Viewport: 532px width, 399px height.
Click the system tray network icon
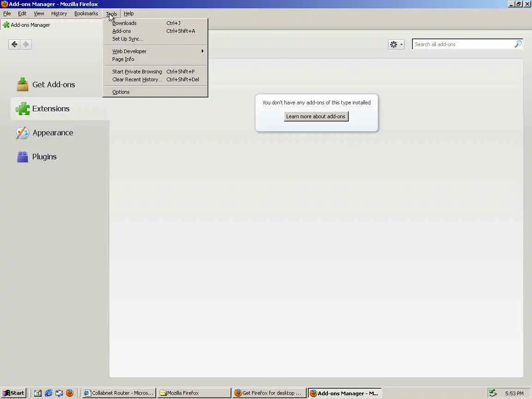click(x=493, y=393)
